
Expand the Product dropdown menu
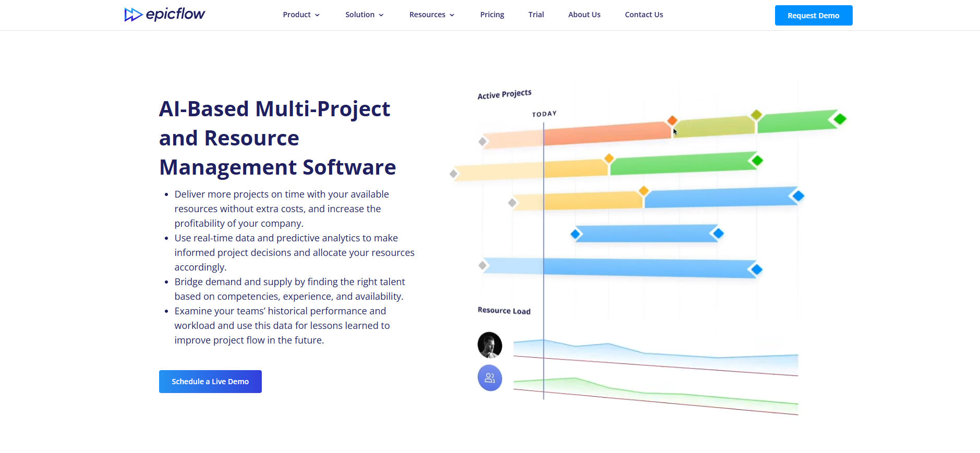pyautogui.click(x=301, y=15)
